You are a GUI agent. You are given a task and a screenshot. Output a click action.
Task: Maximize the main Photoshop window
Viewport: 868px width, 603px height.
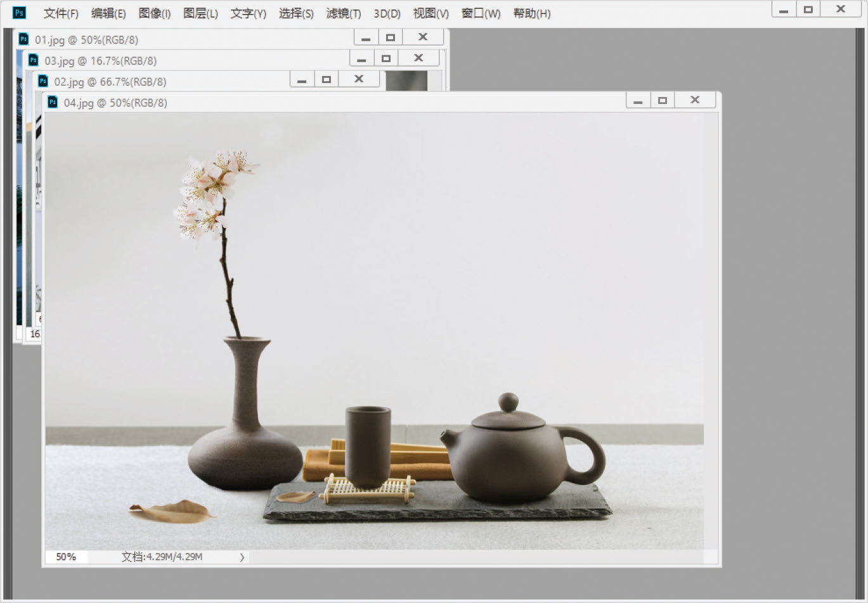point(808,10)
